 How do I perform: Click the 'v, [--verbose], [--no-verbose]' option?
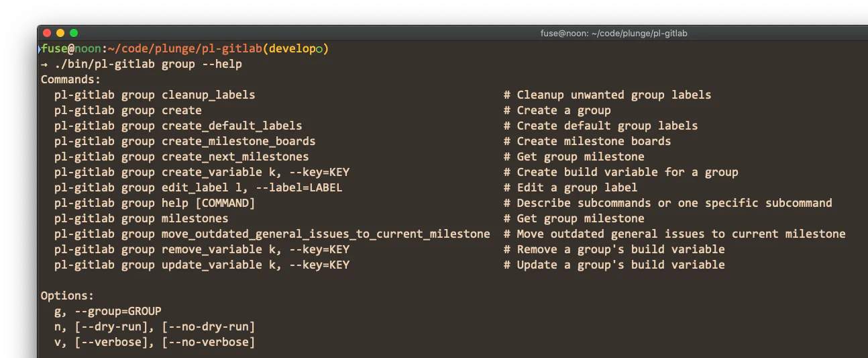coord(155,343)
